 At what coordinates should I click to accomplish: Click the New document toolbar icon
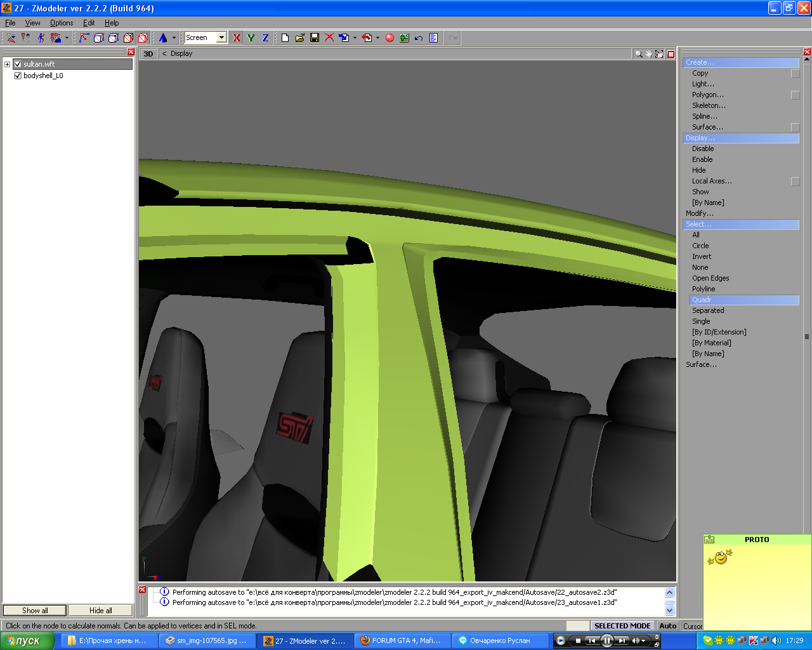tap(285, 38)
